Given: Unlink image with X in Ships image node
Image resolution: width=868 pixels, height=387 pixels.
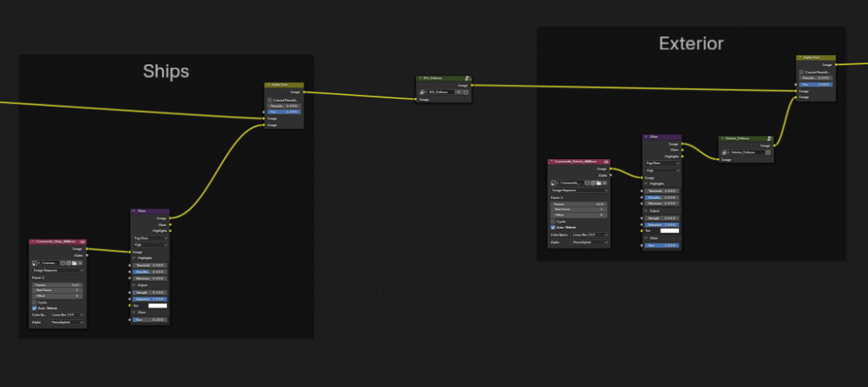Looking at the screenshot, I should [x=81, y=263].
